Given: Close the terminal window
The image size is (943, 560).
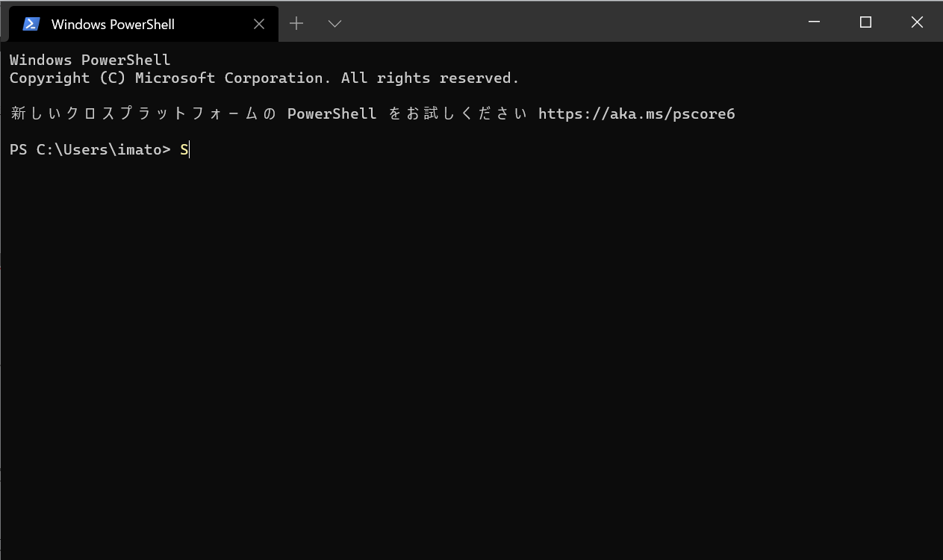Looking at the screenshot, I should 917,22.
